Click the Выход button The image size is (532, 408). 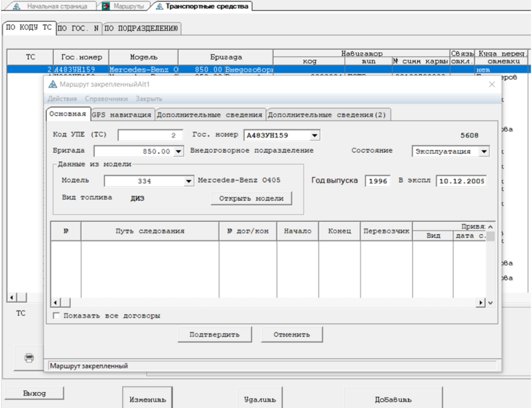34,394
